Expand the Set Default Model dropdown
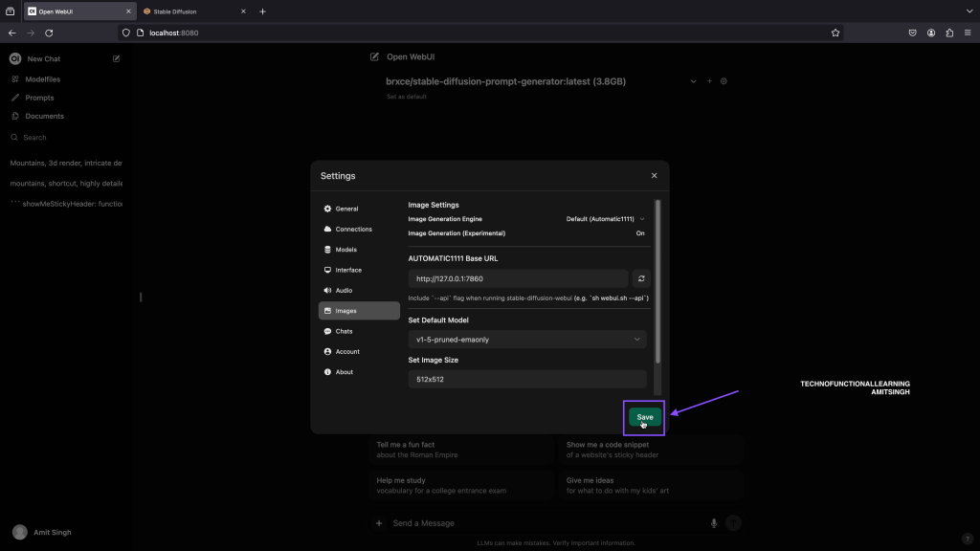Viewport: 980px width, 551px height. 527,339
